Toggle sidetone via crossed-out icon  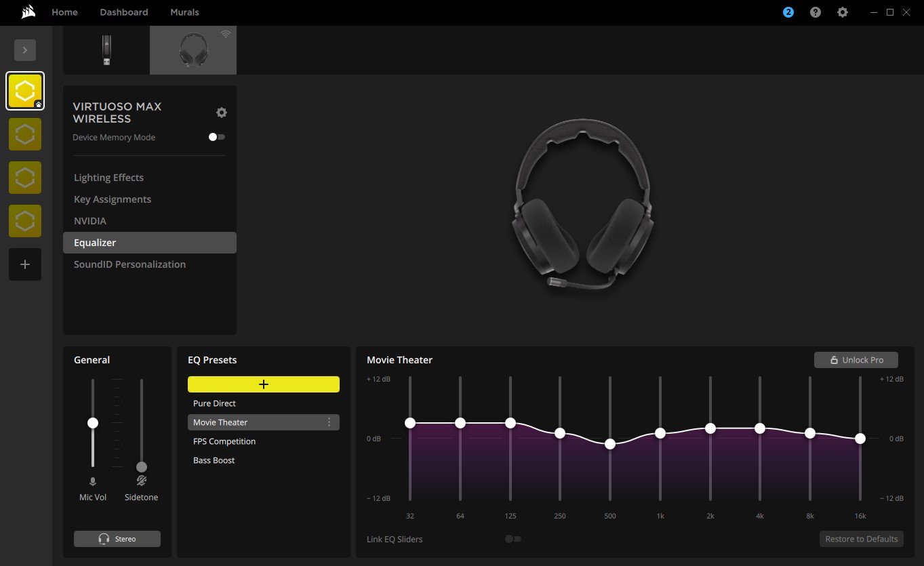coord(142,481)
